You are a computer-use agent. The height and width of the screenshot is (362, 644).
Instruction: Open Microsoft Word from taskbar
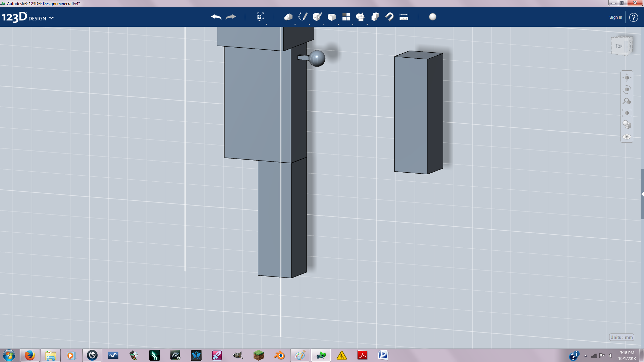pyautogui.click(x=383, y=355)
